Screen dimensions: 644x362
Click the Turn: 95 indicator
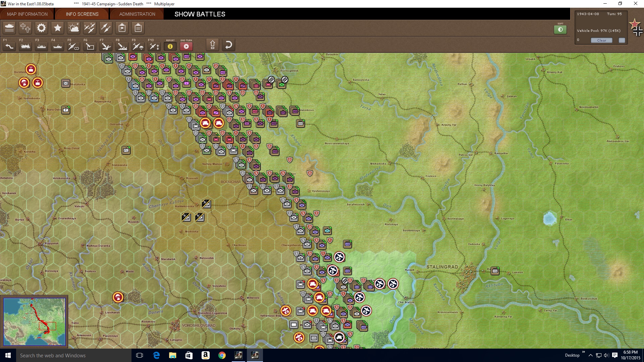coord(614,14)
